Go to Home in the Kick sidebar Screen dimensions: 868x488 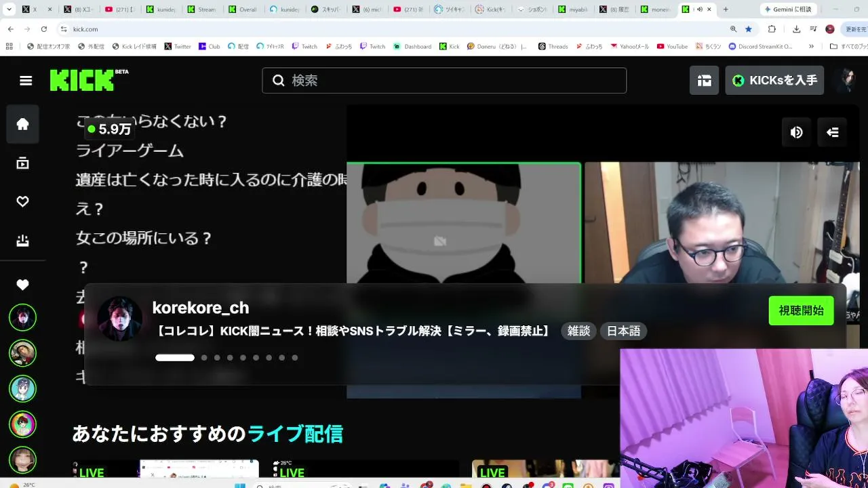[x=23, y=124]
